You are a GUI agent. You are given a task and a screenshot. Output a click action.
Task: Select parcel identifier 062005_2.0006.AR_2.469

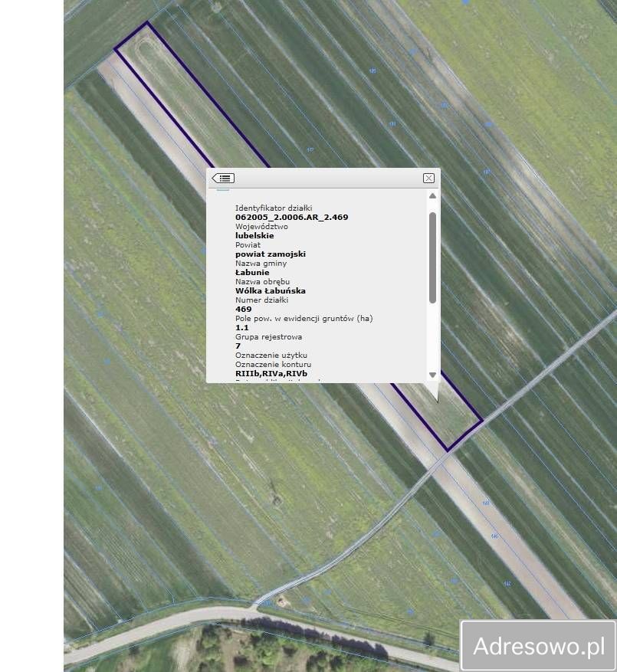tap(291, 218)
